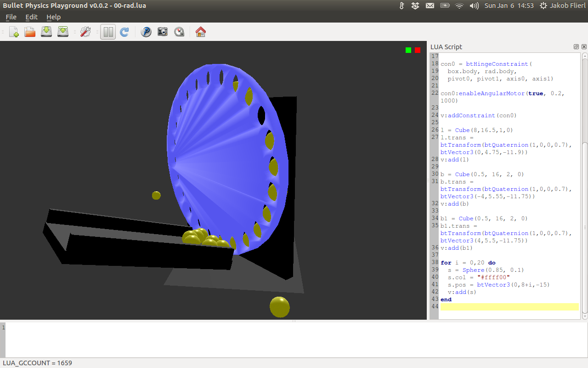Screen dimensions: 588x368
Task: Click the second green arrow save-as icon
Action: click(x=63, y=32)
